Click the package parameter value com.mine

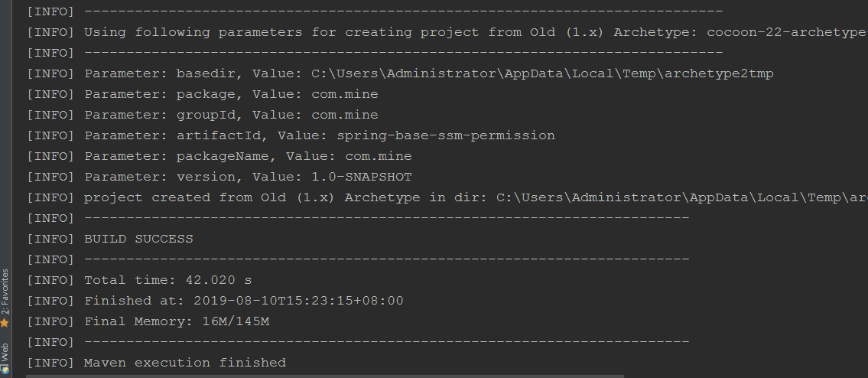coord(344,94)
